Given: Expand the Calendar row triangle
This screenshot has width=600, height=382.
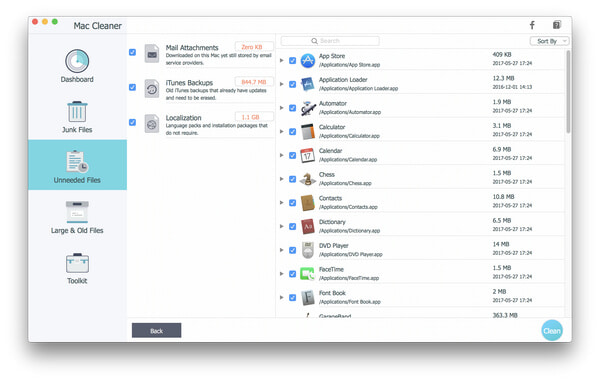Looking at the screenshot, I should [x=282, y=155].
